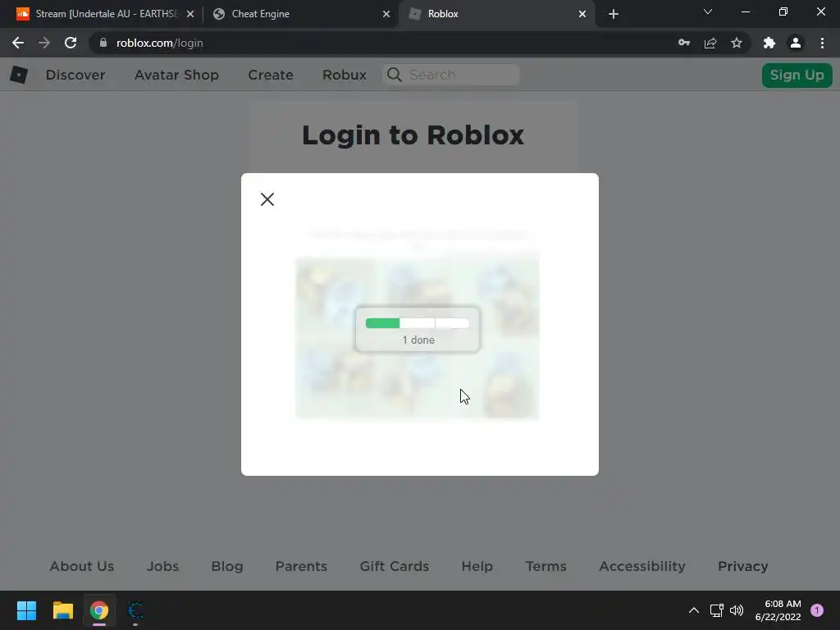
Task: Close the Roblox tab
Action: [582, 14]
